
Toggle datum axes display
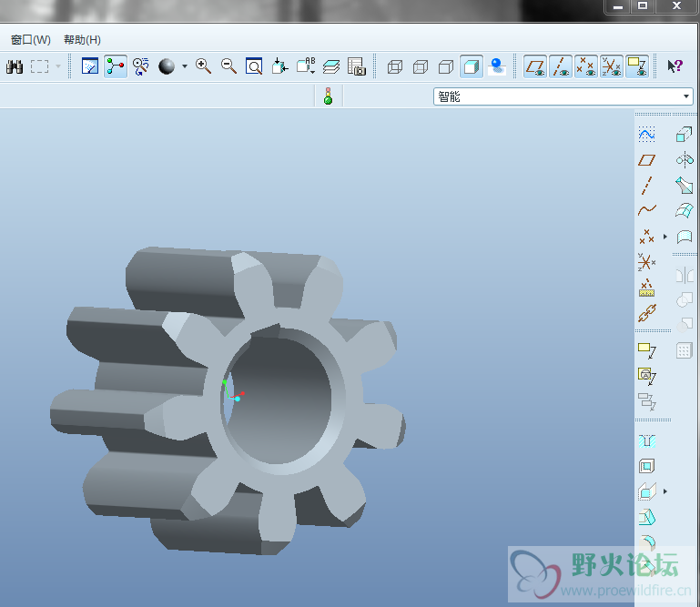pyautogui.click(x=561, y=66)
